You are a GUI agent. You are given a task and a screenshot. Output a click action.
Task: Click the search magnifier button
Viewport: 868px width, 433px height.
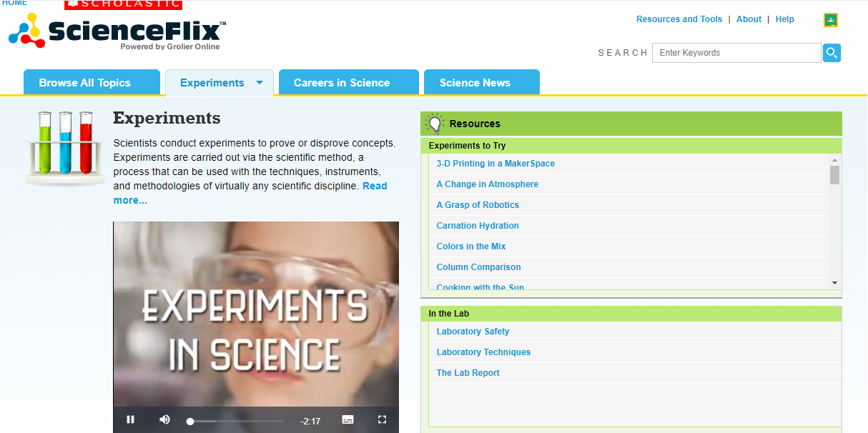point(832,53)
